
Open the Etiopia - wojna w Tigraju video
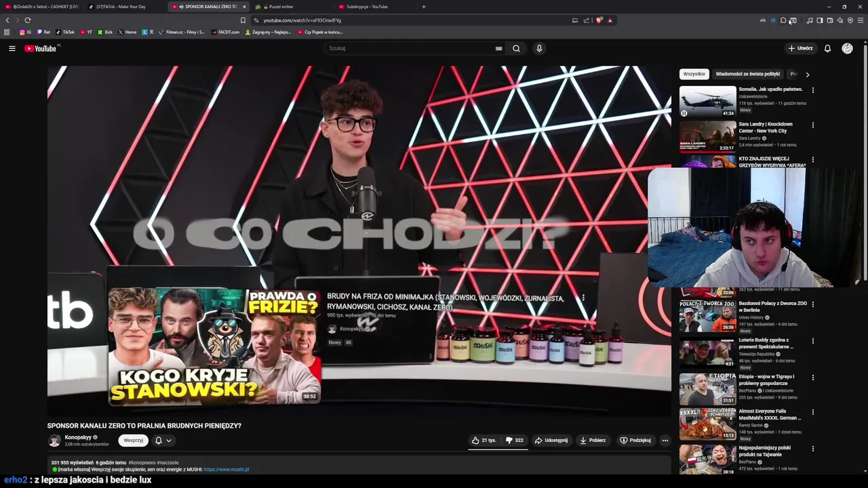pos(707,388)
